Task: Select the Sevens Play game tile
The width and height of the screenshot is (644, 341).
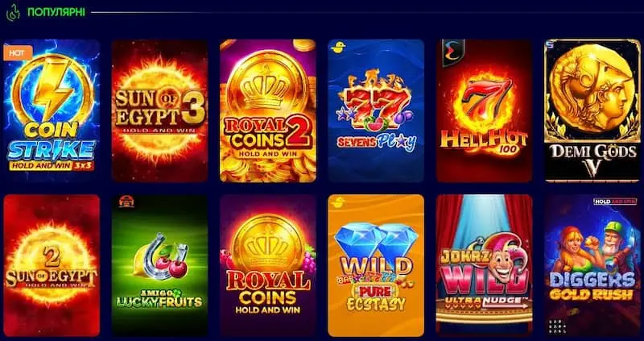Action: point(376,110)
